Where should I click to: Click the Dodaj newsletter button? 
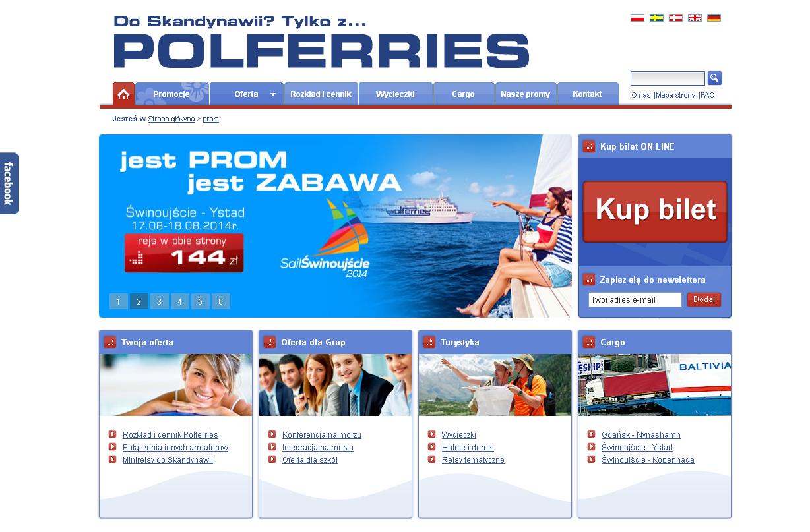(704, 299)
